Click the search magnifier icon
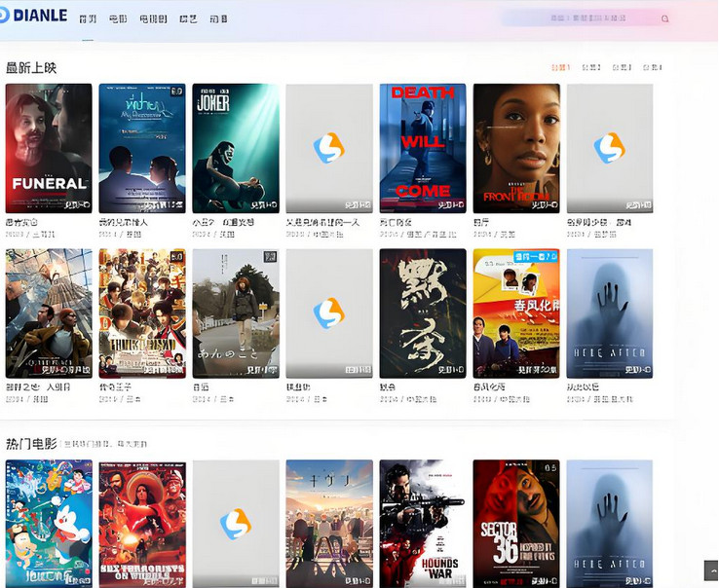The image size is (719, 588). click(x=665, y=18)
